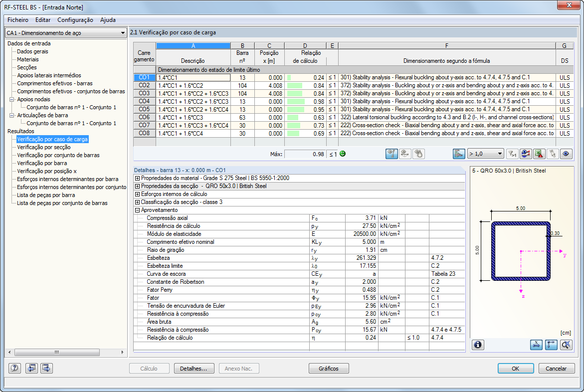
Task: Open the CA1 - Dimensionamento de aço dropdown
Action: (x=66, y=33)
